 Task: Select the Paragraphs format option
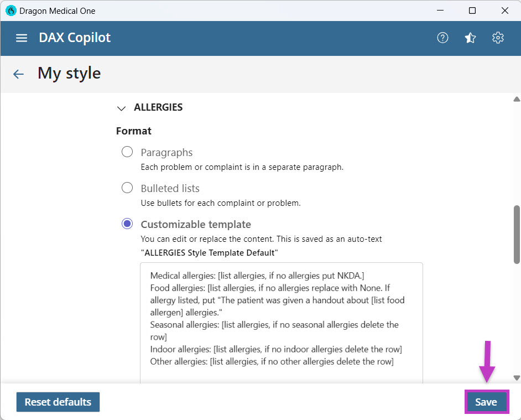[x=127, y=152]
